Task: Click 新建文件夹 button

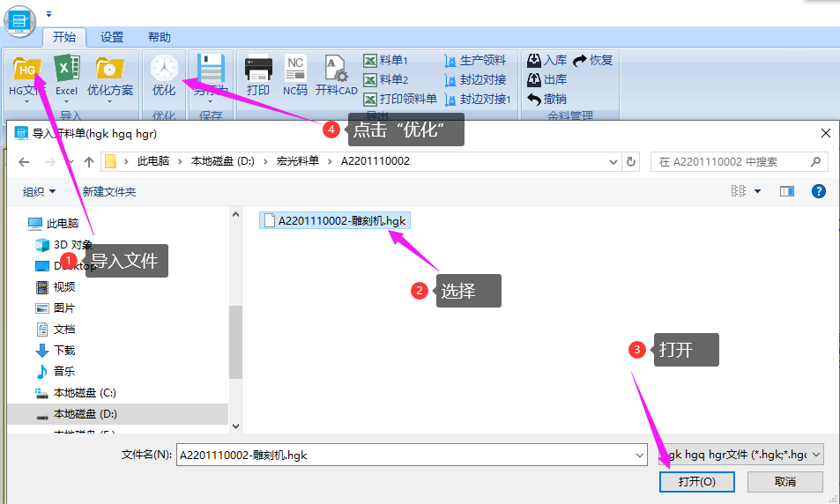Action: (x=109, y=192)
